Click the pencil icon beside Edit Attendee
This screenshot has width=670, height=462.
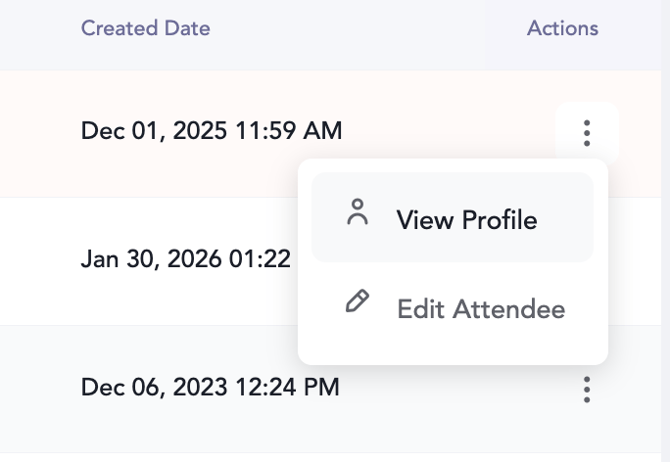pyautogui.click(x=357, y=304)
